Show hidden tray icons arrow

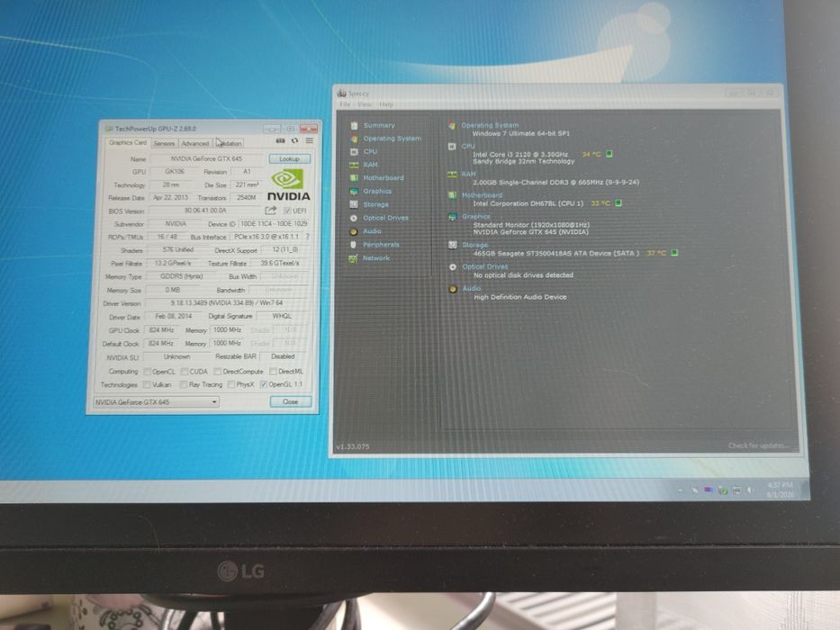point(681,490)
